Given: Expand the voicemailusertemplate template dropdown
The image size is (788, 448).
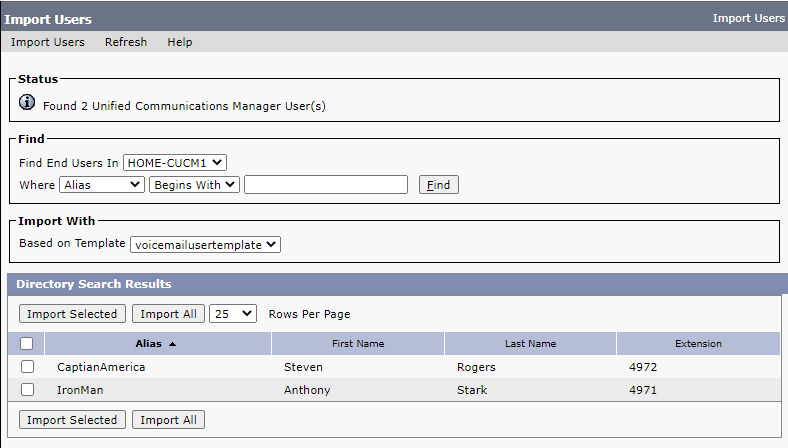Looking at the screenshot, I should tap(205, 244).
